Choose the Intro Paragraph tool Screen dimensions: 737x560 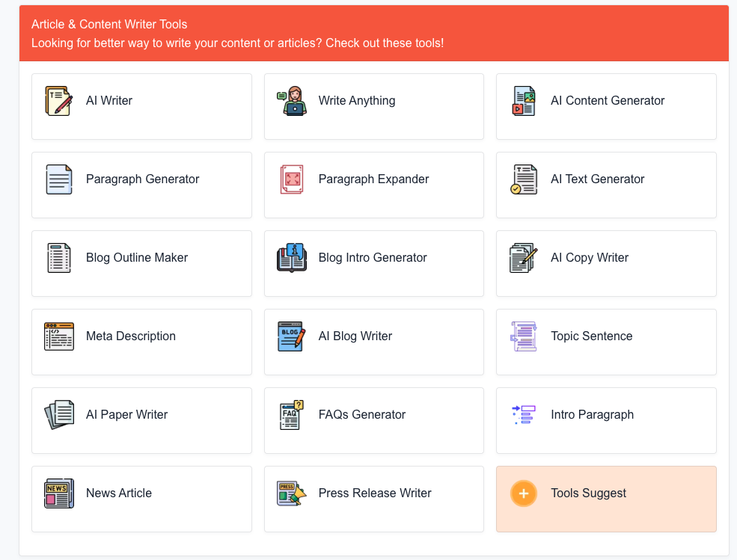point(592,415)
